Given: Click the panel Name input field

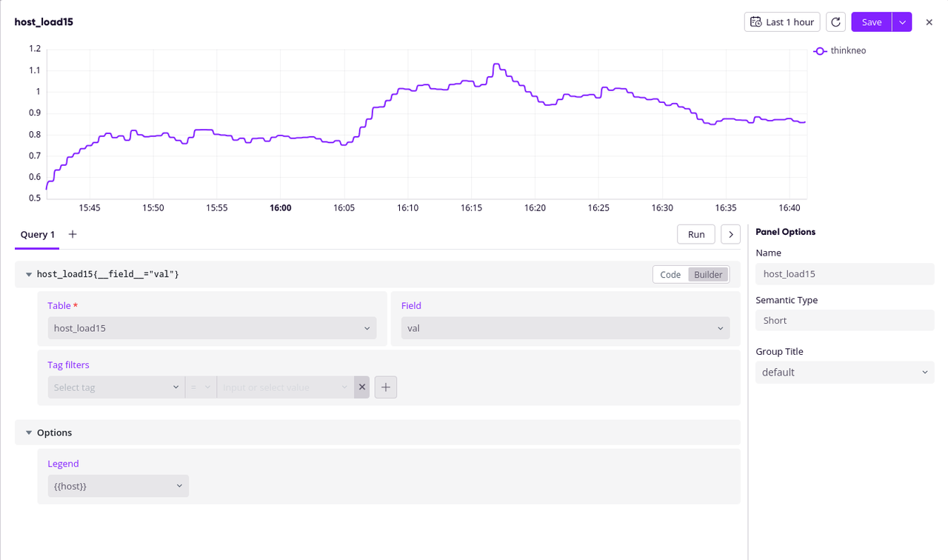Looking at the screenshot, I should tap(844, 274).
